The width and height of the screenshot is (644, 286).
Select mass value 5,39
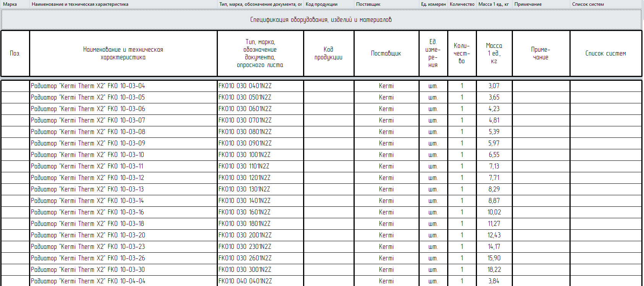coord(494,132)
